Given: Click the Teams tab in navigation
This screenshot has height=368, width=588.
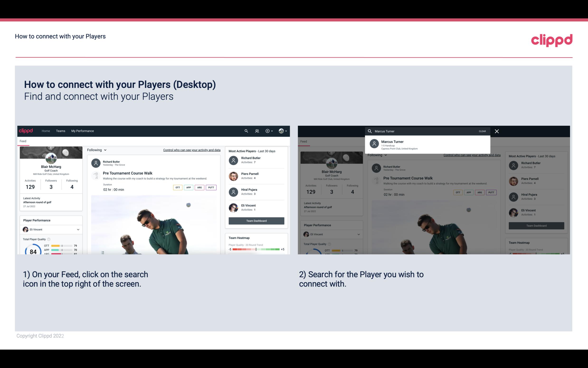Looking at the screenshot, I should tap(61, 131).
